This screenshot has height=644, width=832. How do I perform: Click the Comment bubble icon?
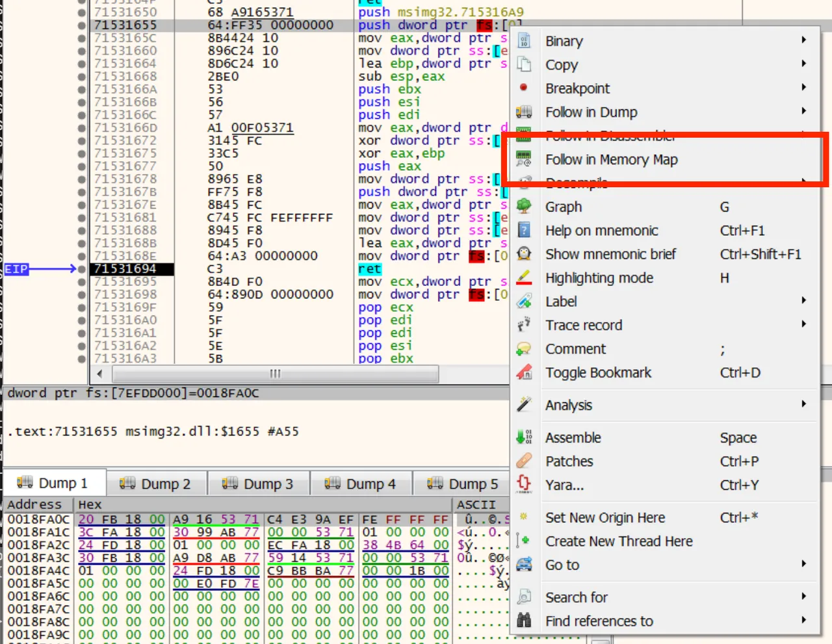click(524, 349)
